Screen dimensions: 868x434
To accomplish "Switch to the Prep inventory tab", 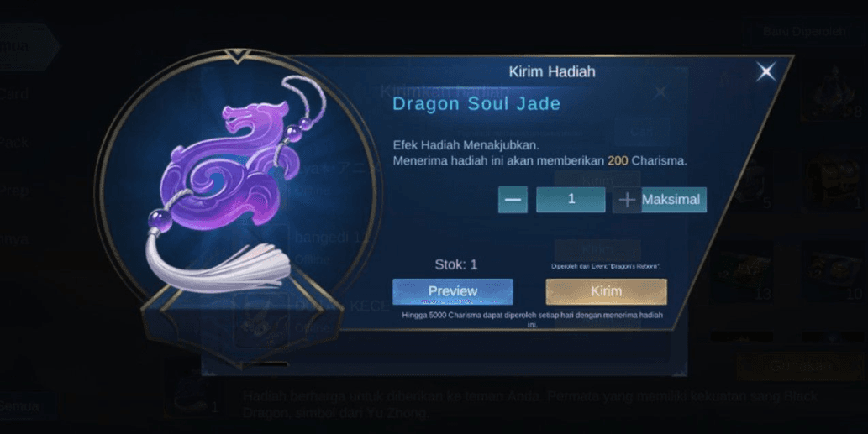I will pyautogui.click(x=15, y=191).
